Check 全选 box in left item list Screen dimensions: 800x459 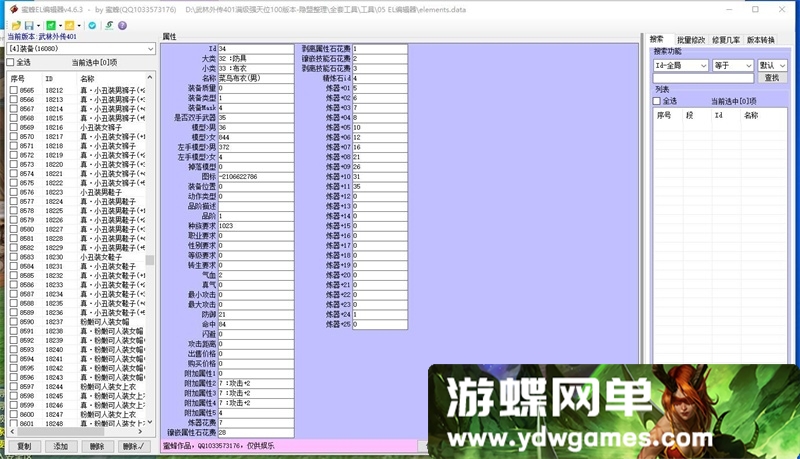coord(11,62)
